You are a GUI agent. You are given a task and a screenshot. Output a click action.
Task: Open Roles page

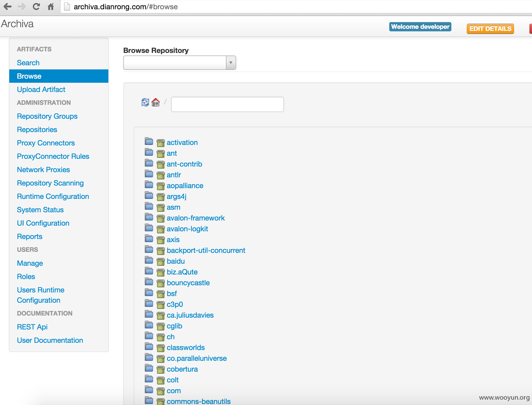click(x=26, y=277)
